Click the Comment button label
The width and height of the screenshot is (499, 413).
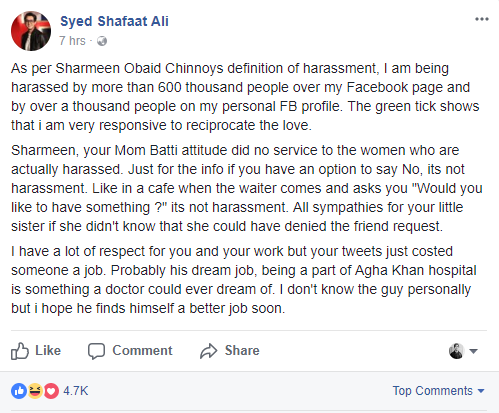[142, 351]
